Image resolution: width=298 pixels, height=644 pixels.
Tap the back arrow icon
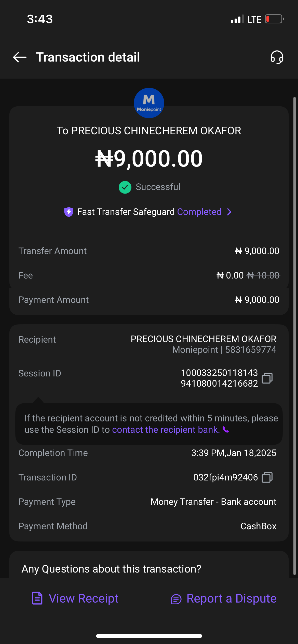(x=20, y=57)
